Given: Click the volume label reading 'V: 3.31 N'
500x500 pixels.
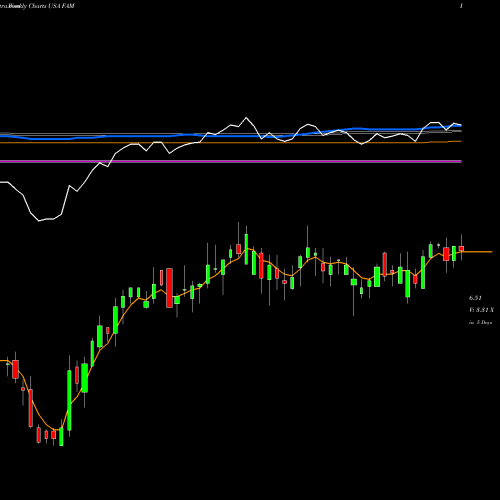Looking at the screenshot, I should 481,310.
